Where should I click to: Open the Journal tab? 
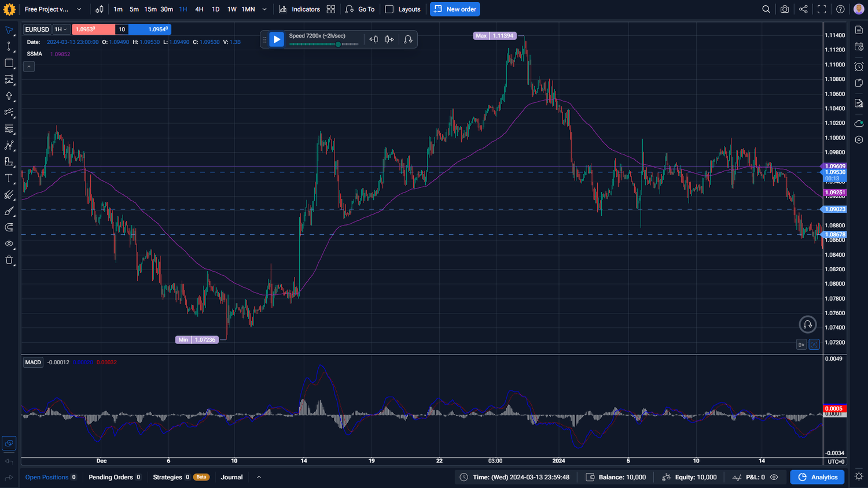click(231, 478)
